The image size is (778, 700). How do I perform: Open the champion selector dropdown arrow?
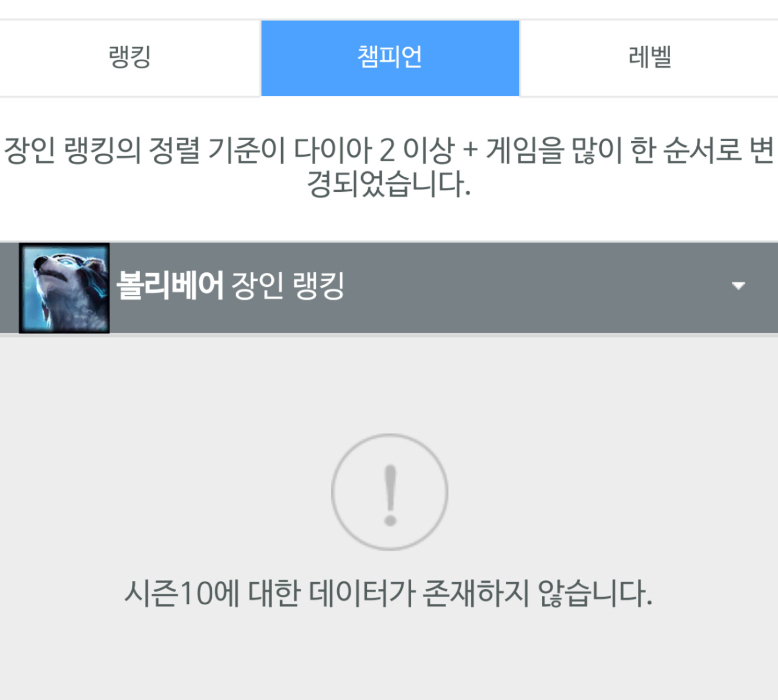pos(738,286)
